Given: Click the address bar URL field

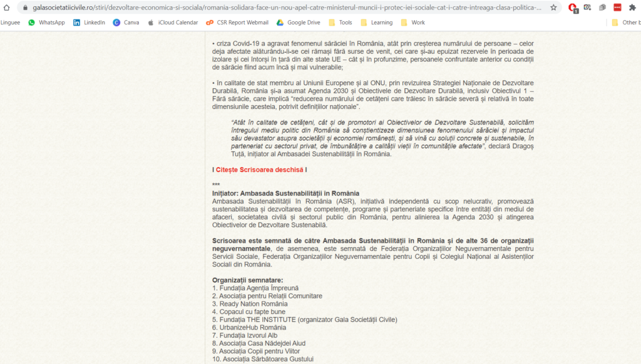Looking at the screenshot, I should [x=287, y=8].
